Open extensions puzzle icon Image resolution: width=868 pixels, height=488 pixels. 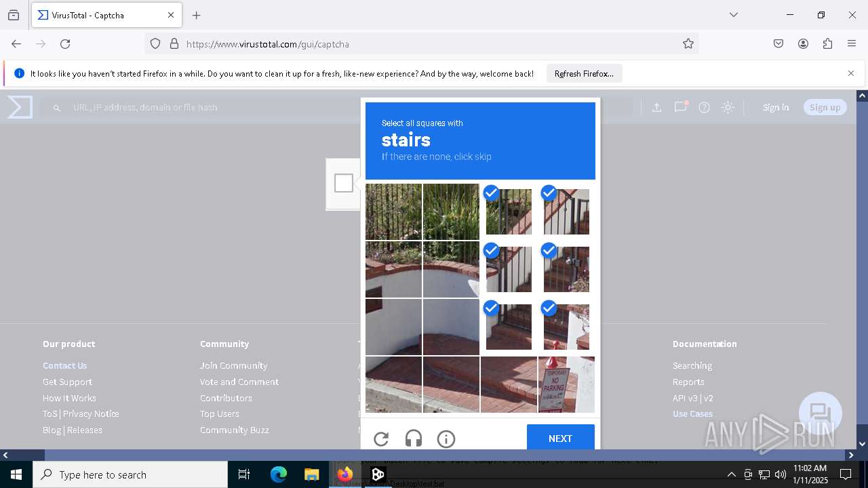(x=827, y=44)
